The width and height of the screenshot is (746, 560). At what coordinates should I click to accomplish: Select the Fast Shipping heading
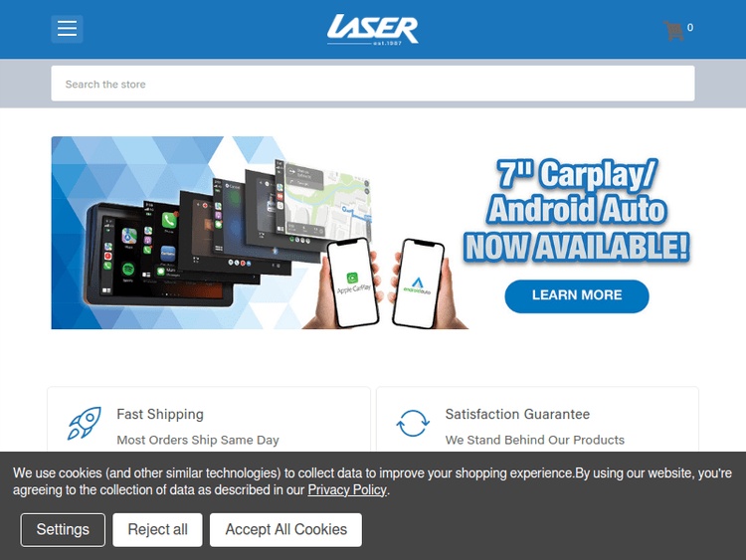tap(160, 414)
